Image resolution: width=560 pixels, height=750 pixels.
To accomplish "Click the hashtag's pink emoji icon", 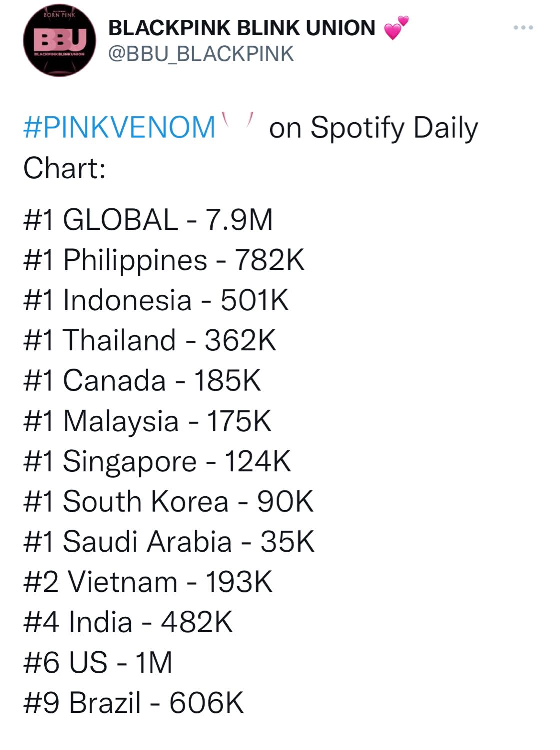I will coord(239,122).
